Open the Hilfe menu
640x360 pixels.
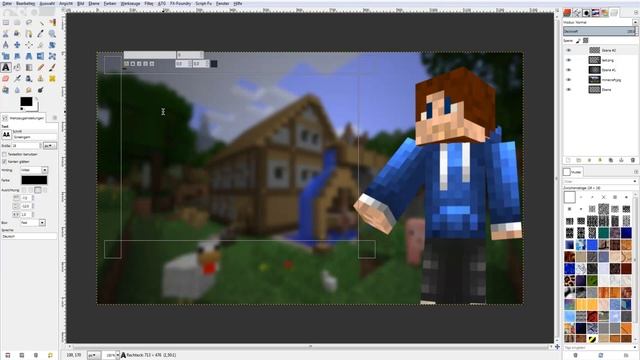click(238, 3)
